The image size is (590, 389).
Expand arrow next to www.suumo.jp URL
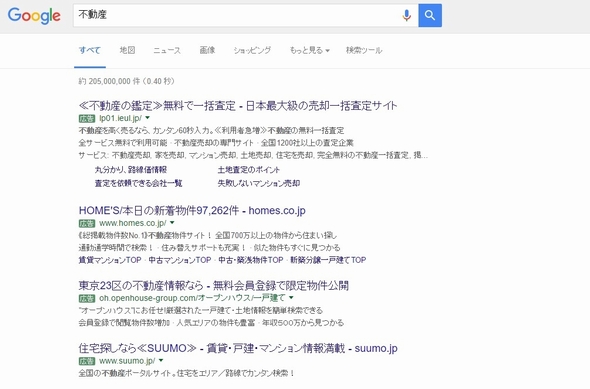[161, 360]
